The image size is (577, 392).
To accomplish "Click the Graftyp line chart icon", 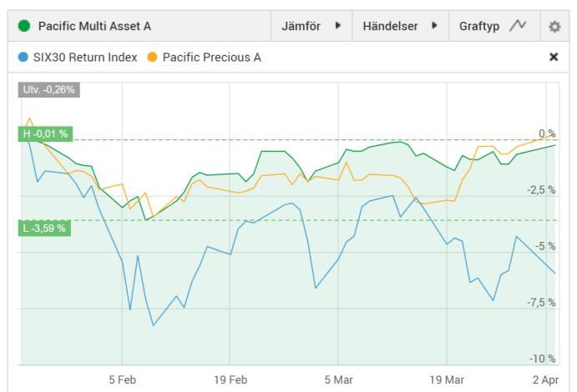I will pos(518,26).
